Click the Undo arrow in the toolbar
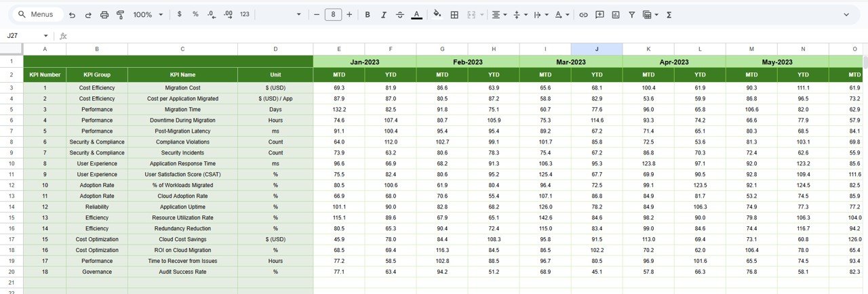Screen dimensions: 868x294 72,14
